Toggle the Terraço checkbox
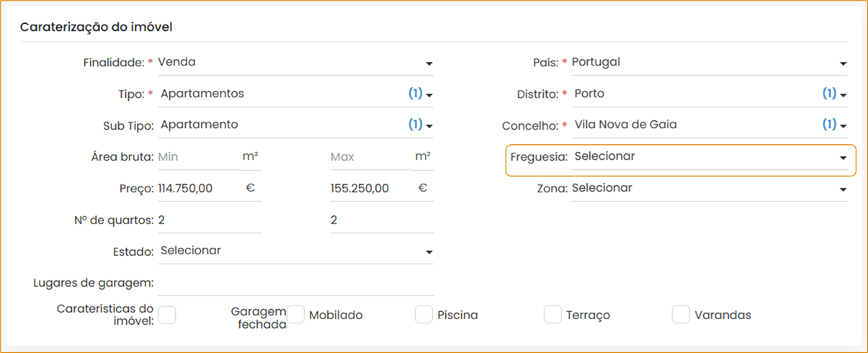This screenshot has width=868, height=353. 552,315
